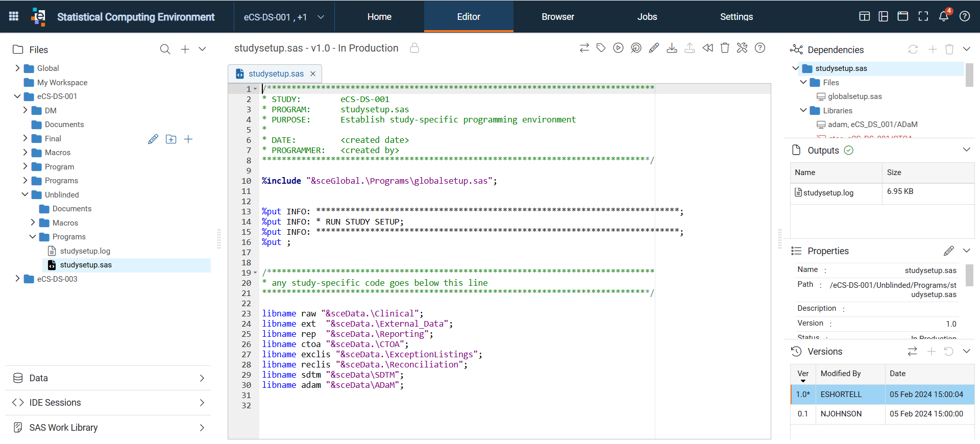Click the plus icon on Final row

point(188,139)
